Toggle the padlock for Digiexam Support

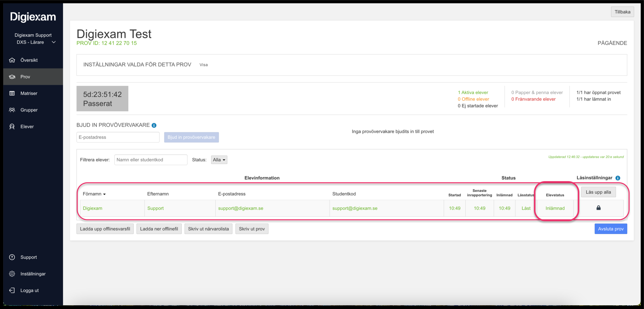(599, 208)
